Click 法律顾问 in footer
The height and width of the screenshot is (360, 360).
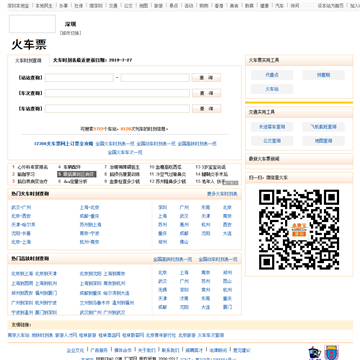point(218,350)
